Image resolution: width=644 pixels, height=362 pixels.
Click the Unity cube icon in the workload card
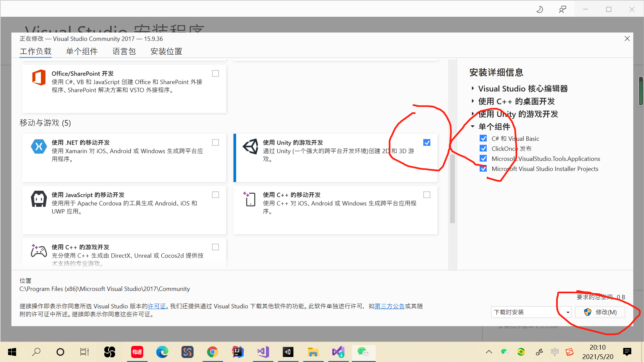pos(250,146)
